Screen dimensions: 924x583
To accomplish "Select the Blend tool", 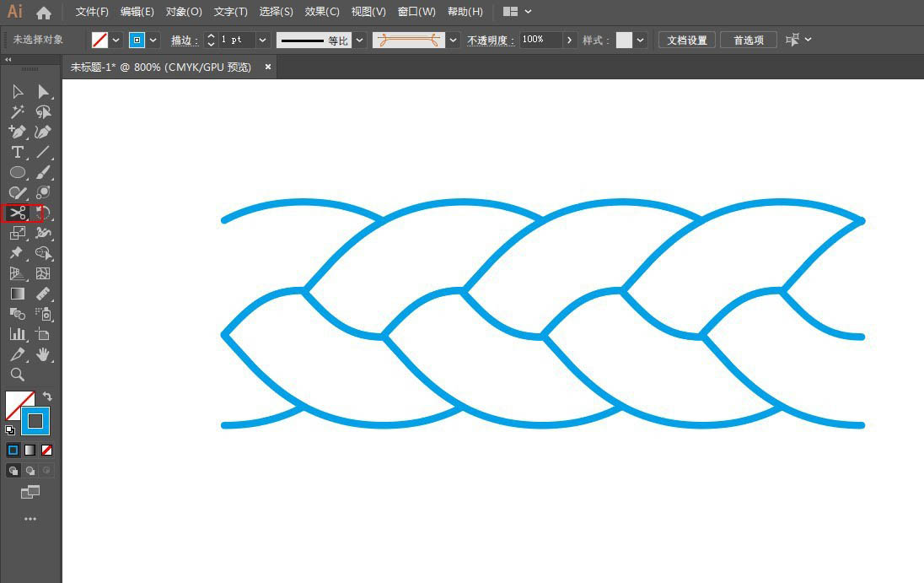I will coord(18,314).
